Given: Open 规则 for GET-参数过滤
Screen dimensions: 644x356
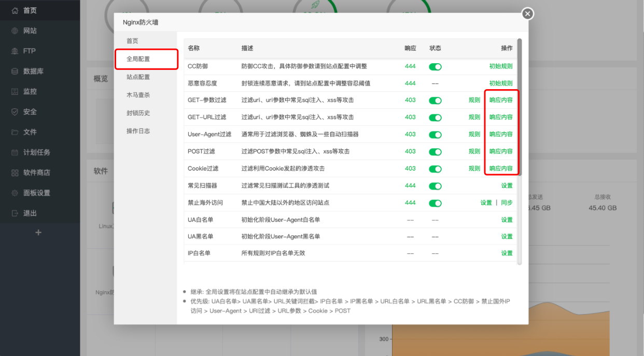Looking at the screenshot, I should point(474,100).
